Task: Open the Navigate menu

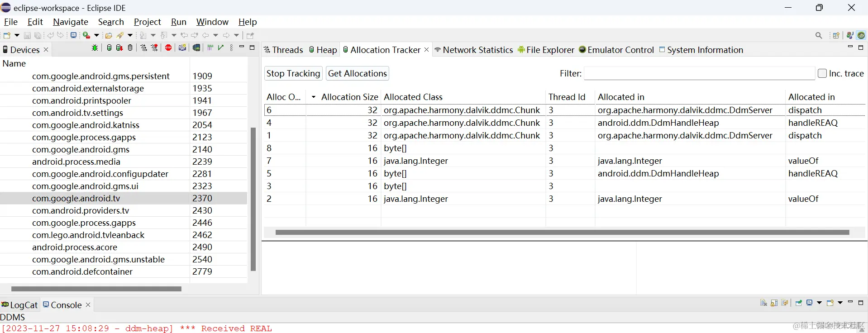Action: click(71, 22)
